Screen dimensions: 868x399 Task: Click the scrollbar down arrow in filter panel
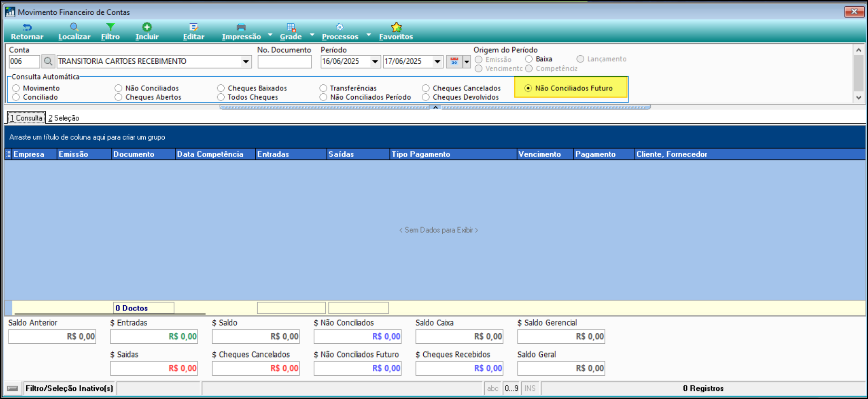858,98
